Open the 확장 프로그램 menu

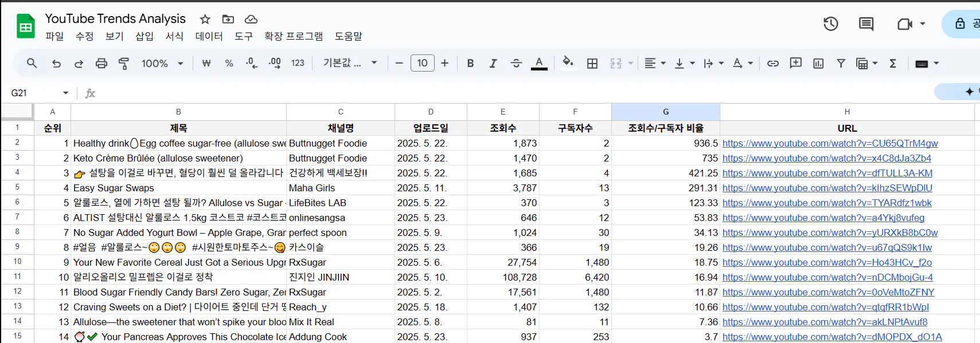(294, 36)
